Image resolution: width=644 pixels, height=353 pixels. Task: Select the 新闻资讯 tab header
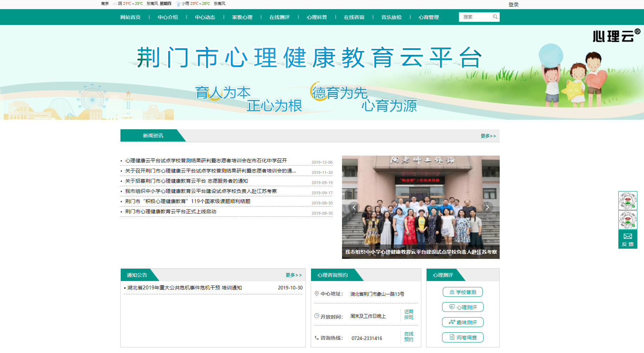pyautogui.click(x=153, y=136)
